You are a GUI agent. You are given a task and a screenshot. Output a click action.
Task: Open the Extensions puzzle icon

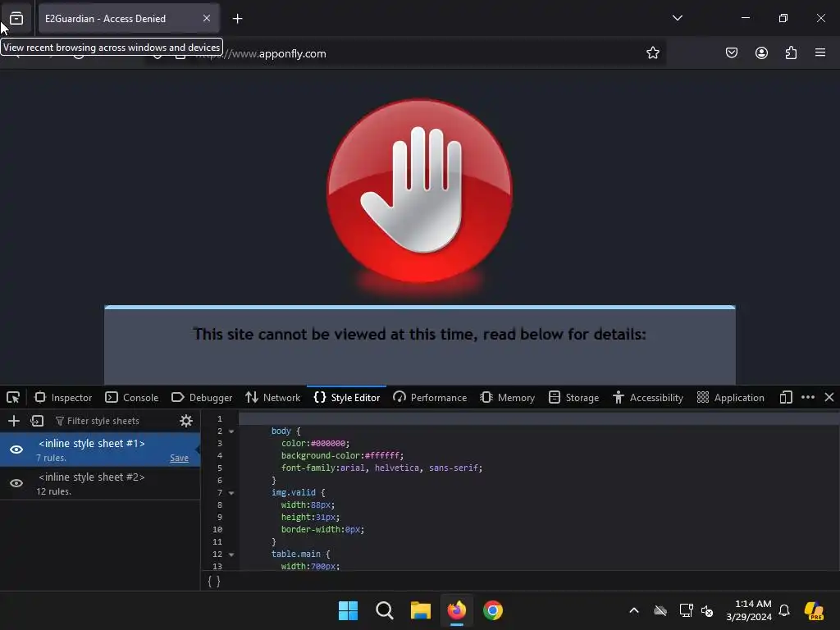[x=791, y=52]
